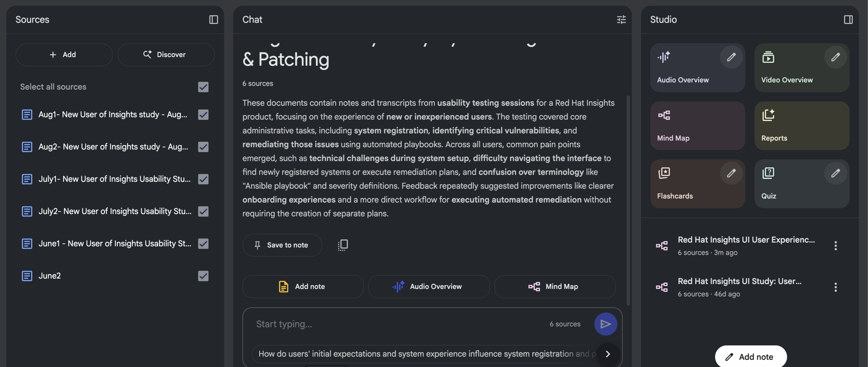Edit Quiz options with pencil icon
The image size is (868, 367).
(x=835, y=173)
